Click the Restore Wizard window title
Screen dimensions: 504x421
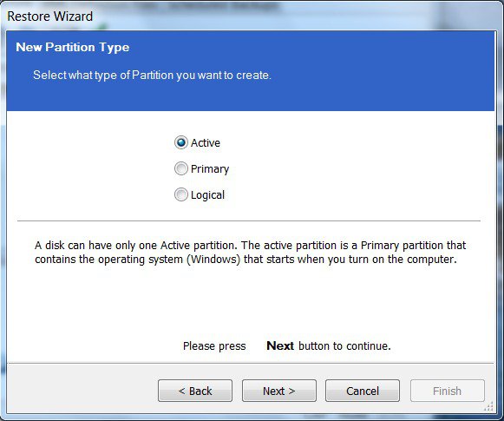49,16
